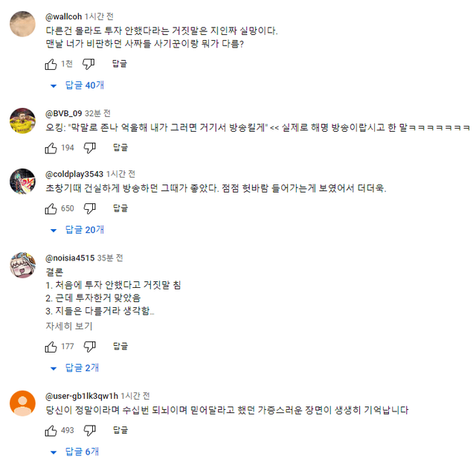The width and height of the screenshot is (476, 468).
Task: Like the @user-gb1lk3qw1h comment
Action: 51,430
